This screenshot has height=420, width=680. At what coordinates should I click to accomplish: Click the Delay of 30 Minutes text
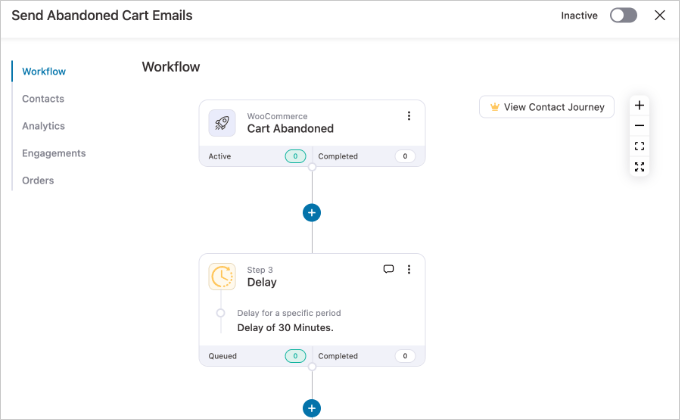point(285,327)
